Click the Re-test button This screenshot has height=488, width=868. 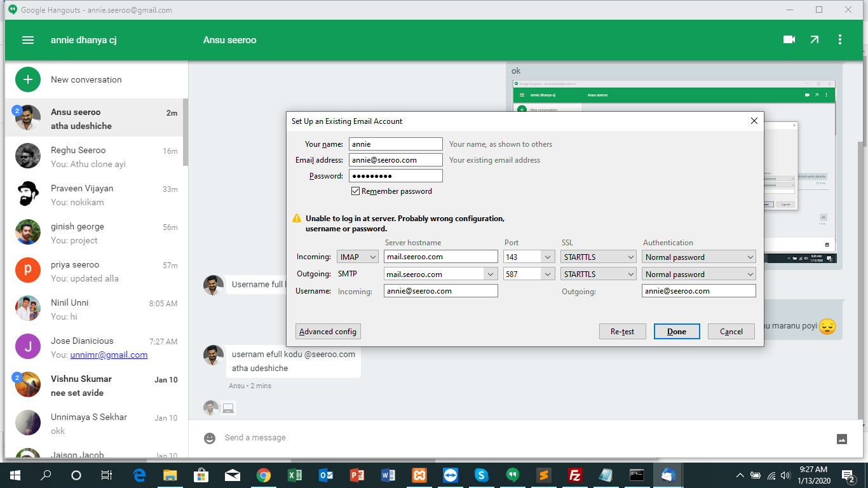click(x=622, y=332)
